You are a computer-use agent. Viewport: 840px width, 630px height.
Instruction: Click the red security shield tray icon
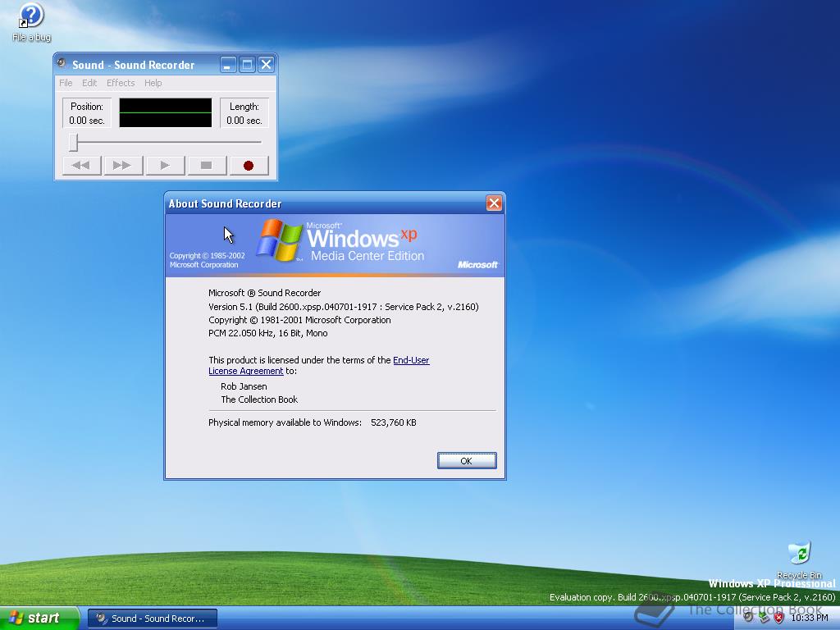[x=779, y=619]
